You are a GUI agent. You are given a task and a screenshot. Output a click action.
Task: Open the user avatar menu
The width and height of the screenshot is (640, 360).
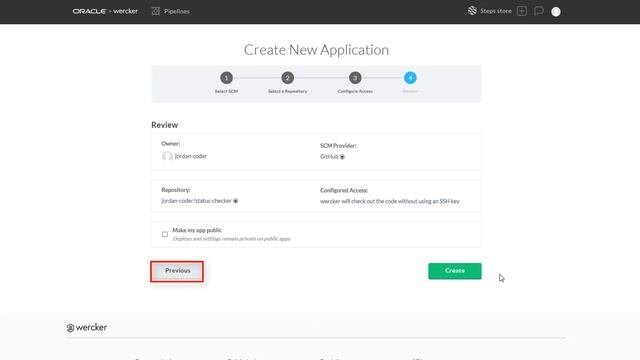(556, 12)
